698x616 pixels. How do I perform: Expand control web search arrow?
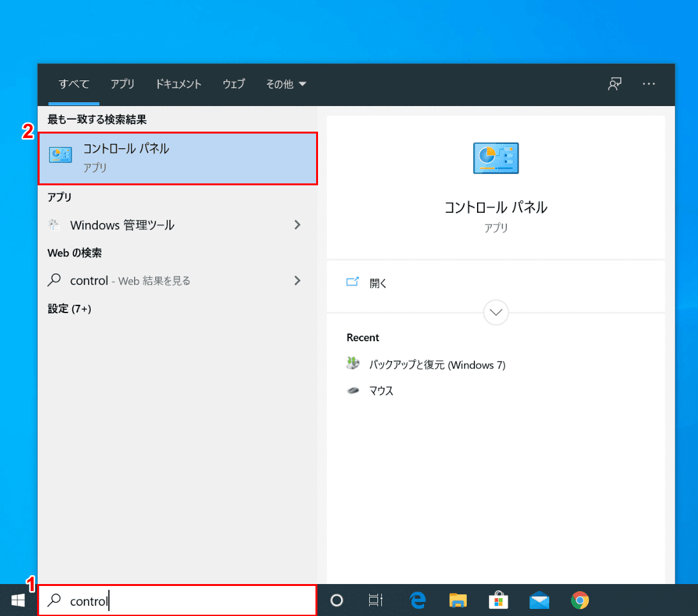coord(298,281)
